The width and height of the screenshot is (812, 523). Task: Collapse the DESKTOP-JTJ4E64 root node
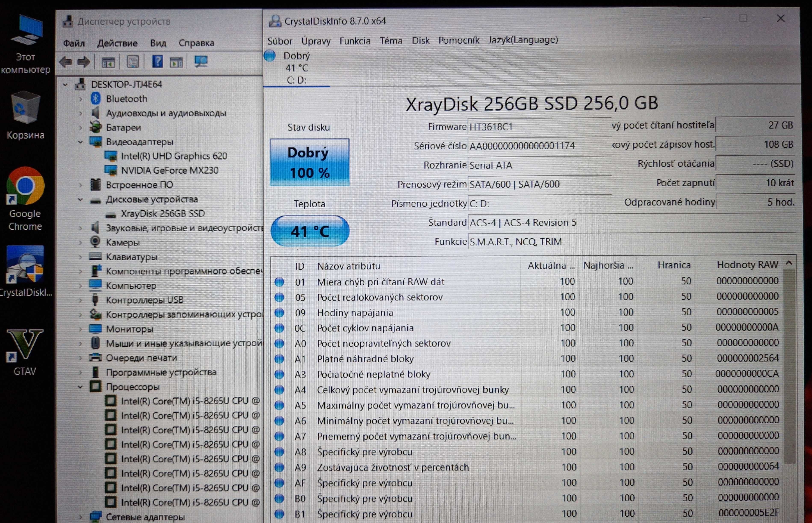66,84
